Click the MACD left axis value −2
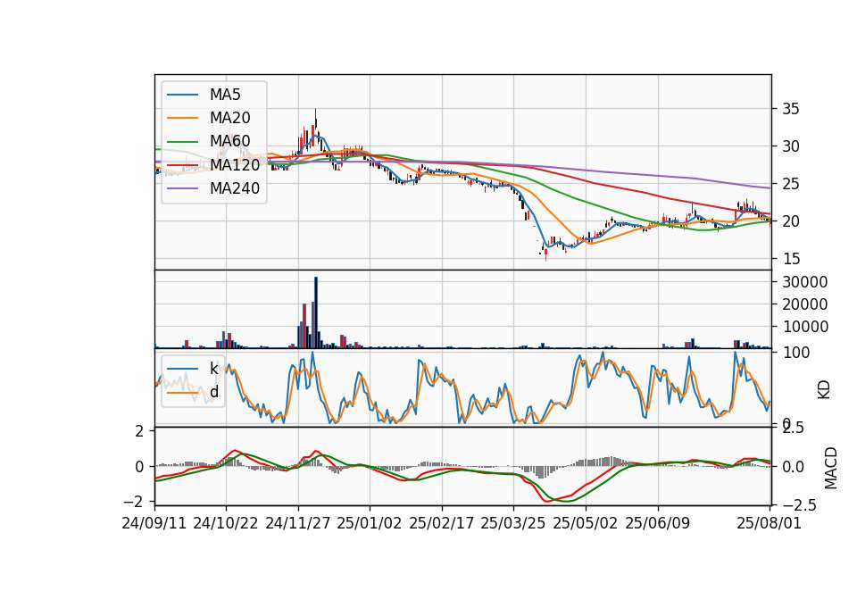 point(133,502)
